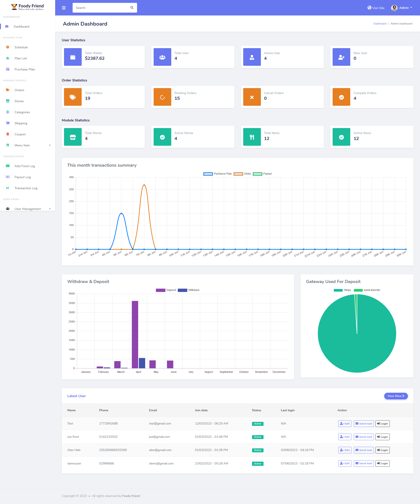Click the Foody Friend logo

coord(27,7)
